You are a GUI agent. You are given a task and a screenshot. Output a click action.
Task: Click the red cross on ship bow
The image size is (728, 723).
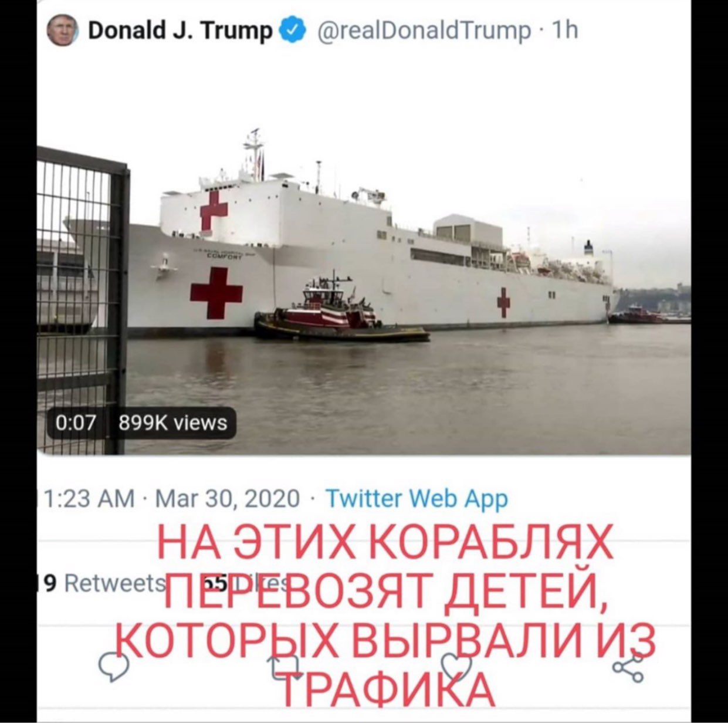click(216, 292)
